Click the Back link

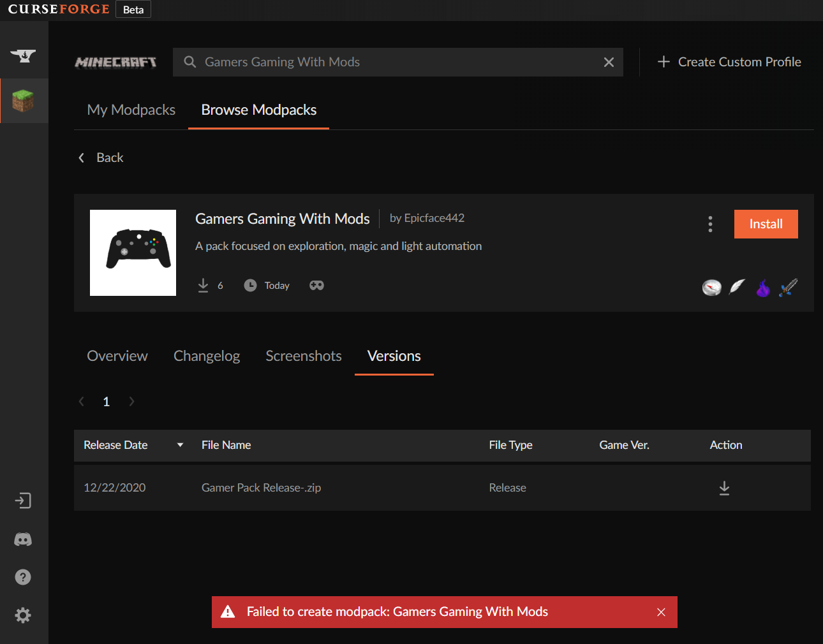pos(110,157)
